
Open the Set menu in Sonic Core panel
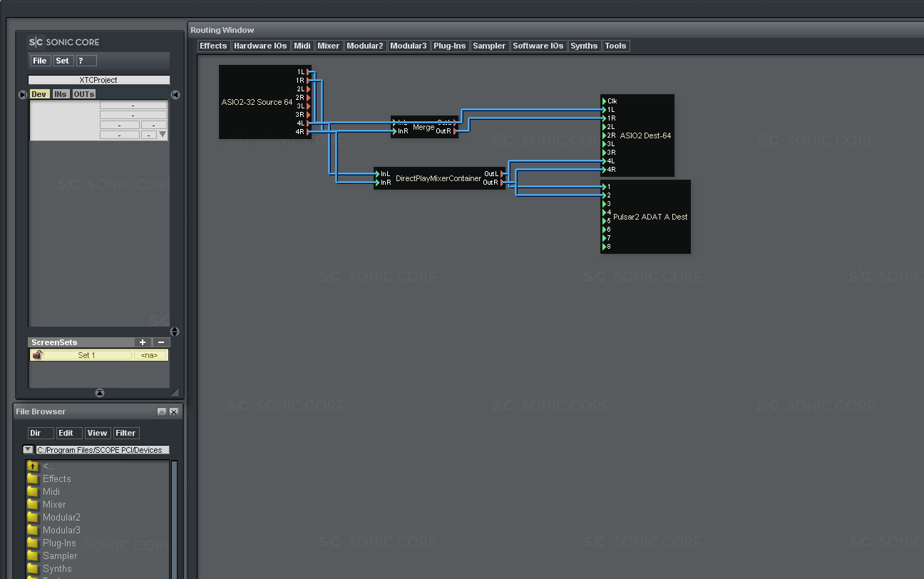pyautogui.click(x=63, y=61)
